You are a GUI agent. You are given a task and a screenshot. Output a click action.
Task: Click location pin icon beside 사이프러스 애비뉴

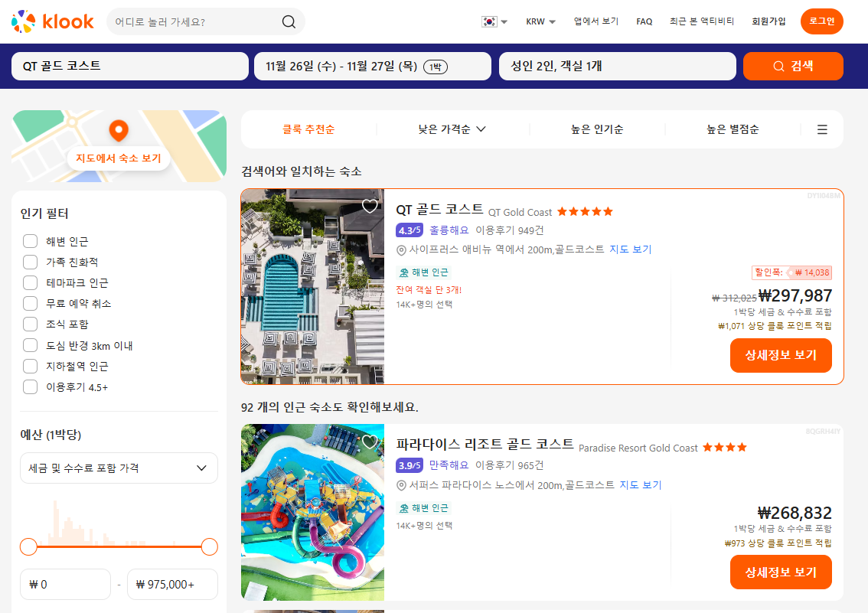pyautogui.click(x=401, y=250)
